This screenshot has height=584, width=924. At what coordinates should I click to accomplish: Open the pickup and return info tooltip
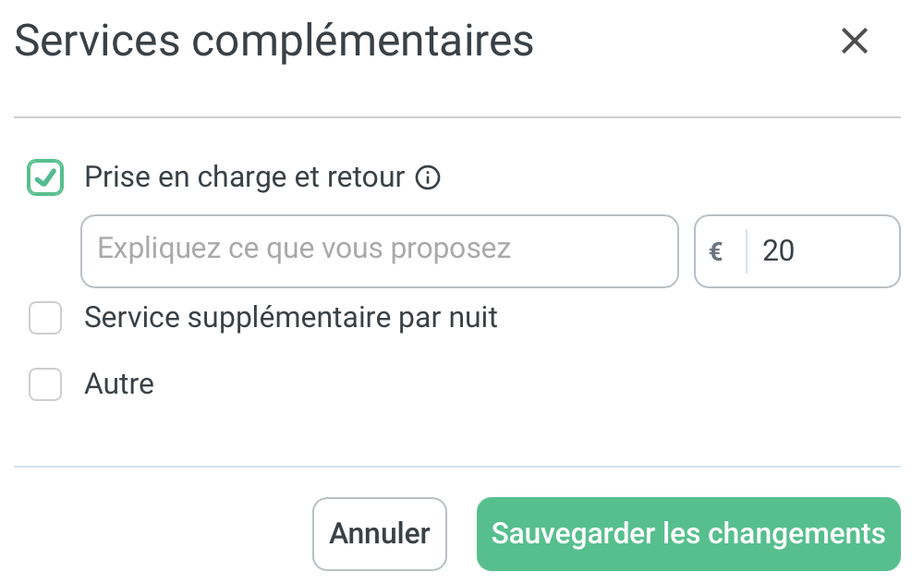click(428, 177)
